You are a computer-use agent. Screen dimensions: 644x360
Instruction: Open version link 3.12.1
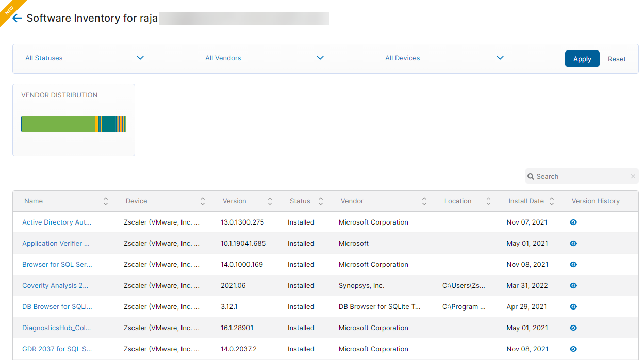coord(229,306)
